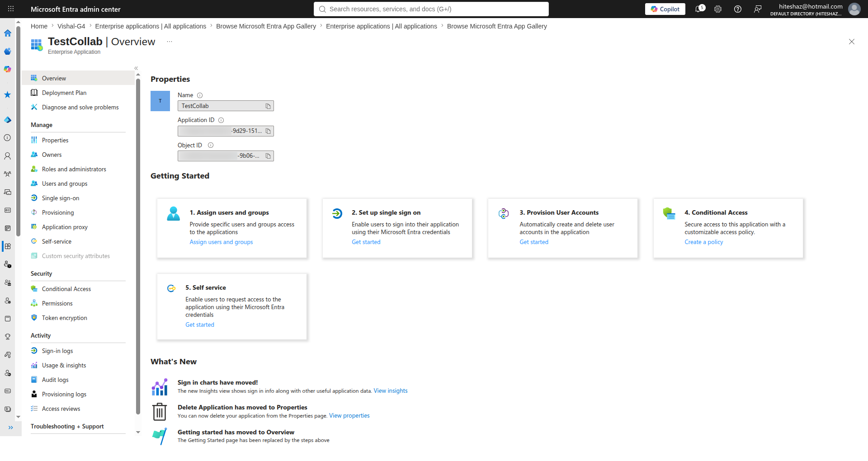Click the resource menu scrollbar thumb

click(x=138, y=246)
